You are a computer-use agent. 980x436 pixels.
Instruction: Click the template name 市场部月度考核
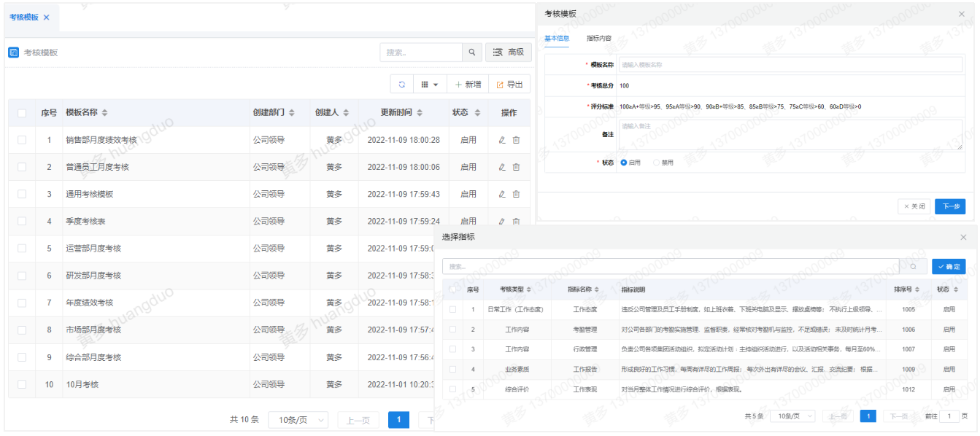(x=93, y=330)
